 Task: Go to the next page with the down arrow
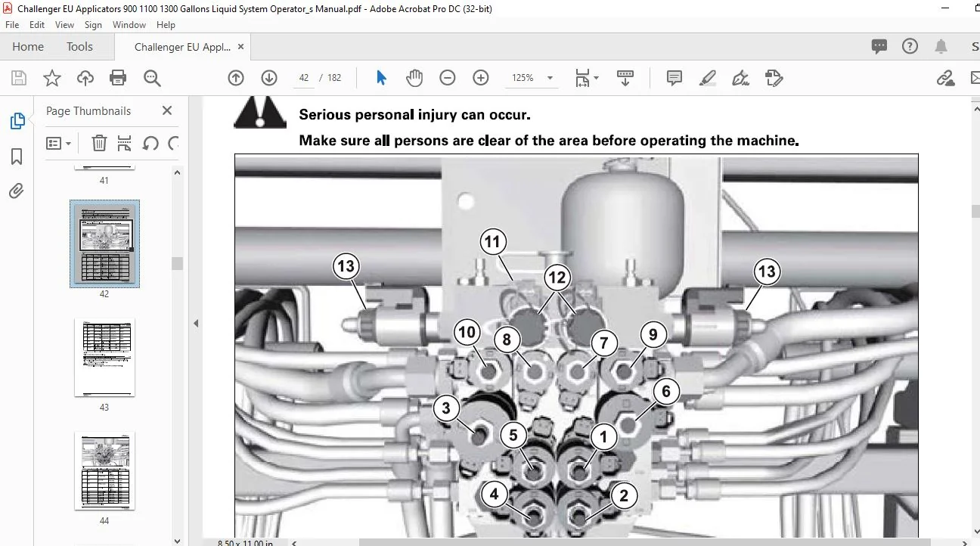(x=269, y=78)
